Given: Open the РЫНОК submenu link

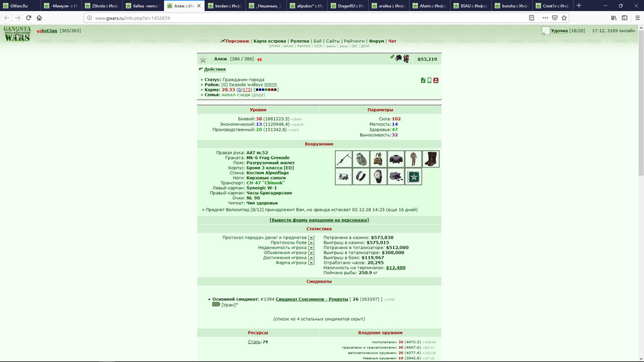Looking at the screenshot, I should pos(303,46).
